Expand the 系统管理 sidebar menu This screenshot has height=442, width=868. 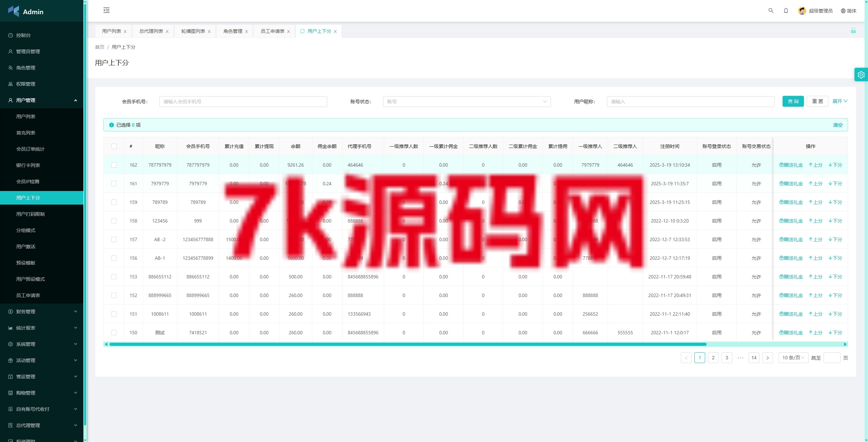click(x=42, y=344)
